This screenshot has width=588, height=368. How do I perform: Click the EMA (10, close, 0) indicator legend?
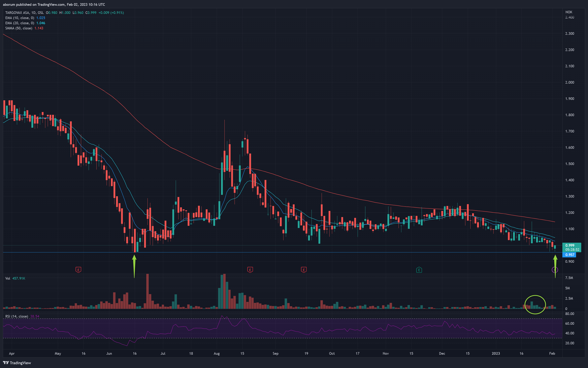(x=20, y=18)
